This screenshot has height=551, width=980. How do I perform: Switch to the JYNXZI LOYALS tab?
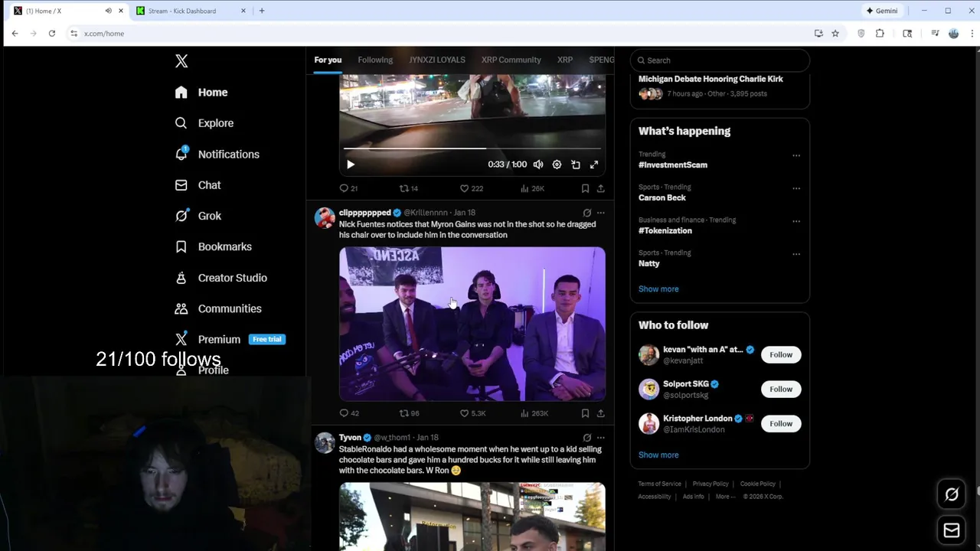[x=436, y=60]
